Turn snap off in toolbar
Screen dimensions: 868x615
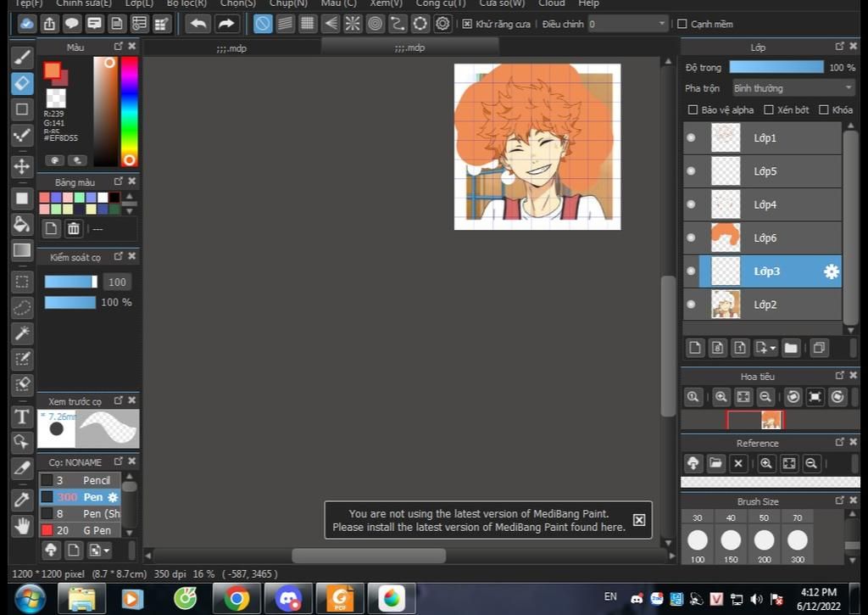(x=263, y=24)
